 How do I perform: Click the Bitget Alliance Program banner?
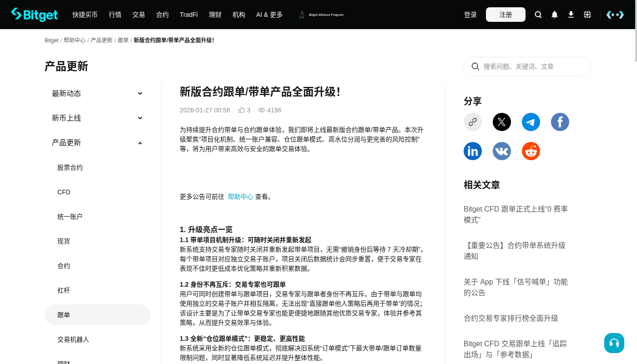point(321,15)
